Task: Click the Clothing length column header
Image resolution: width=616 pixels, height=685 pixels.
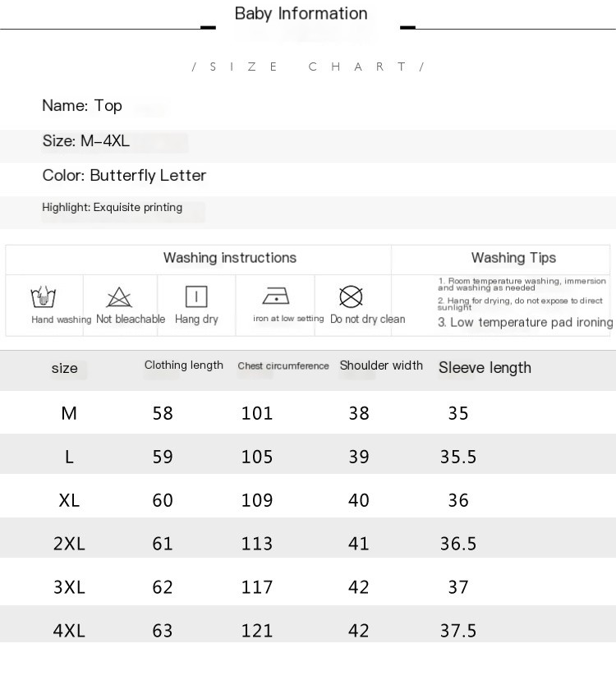Action: coord(184,365)
